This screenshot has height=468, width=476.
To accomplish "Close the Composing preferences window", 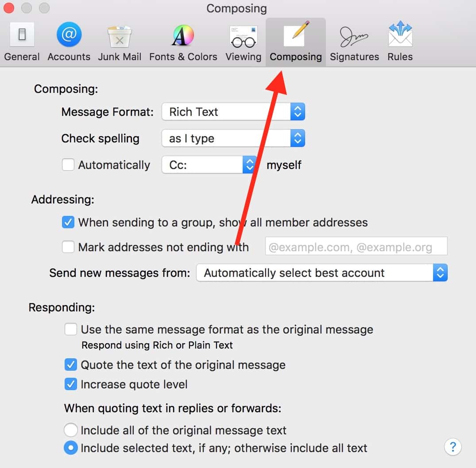I will pyautogui.click(x=9, y=8).
